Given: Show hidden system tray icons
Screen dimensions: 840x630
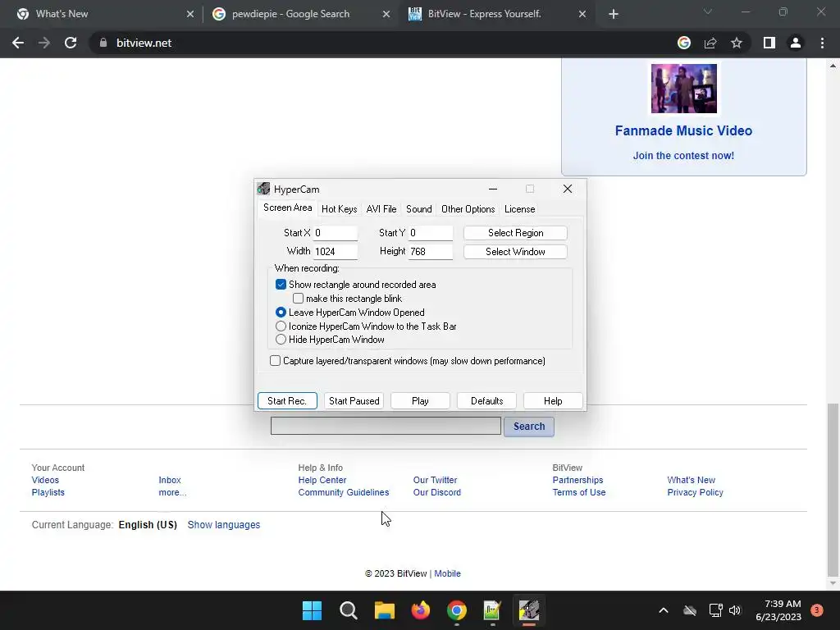Looking at the screenshot, I should click(x=663, y=610).
